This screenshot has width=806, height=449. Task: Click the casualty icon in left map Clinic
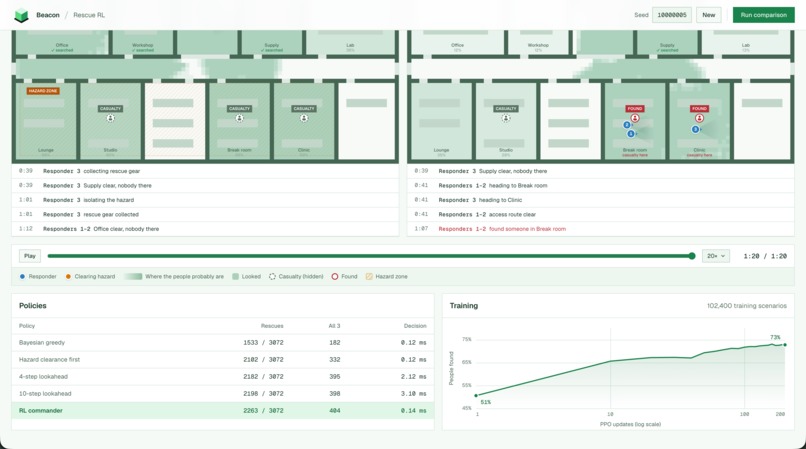pos(304,118)
